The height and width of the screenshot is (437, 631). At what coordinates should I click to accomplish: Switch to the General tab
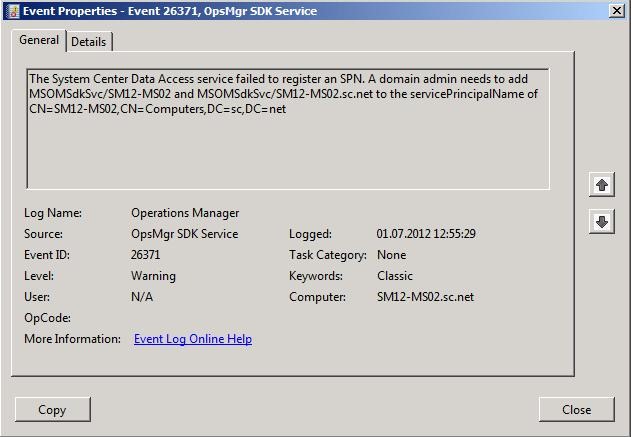click(39, 40)
